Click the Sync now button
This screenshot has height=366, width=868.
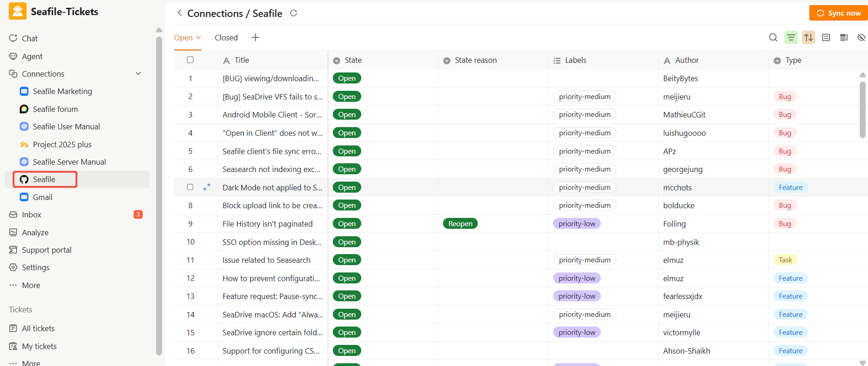pos(838,13)
